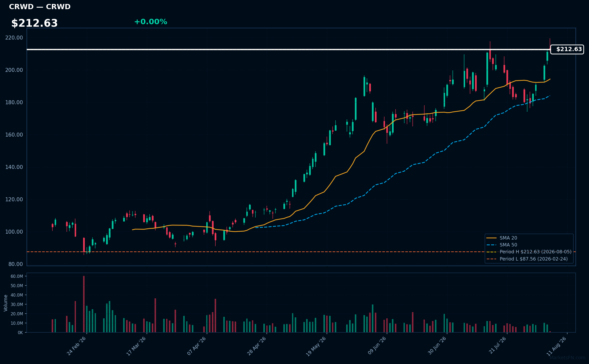Click the CRWD — CRWD chart title
The width and height of the screenshot is (589, 364).
pos(40,7)
